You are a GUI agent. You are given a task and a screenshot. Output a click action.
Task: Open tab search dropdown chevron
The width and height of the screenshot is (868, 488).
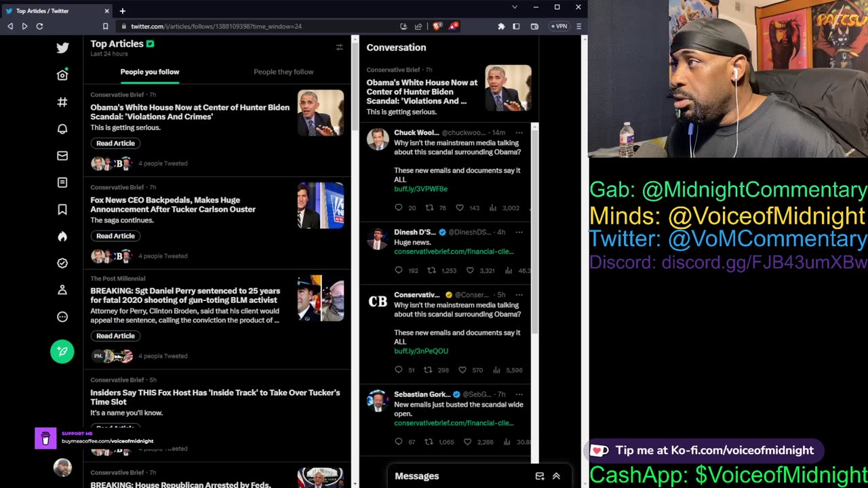point(515,7)
